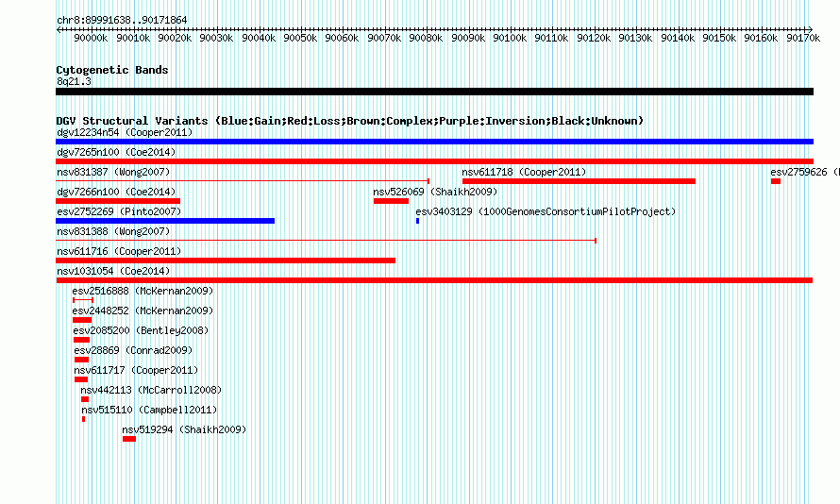The height and width of the screenshot is (504, 840).
Task: Click the nsv831388 (Wong2007) thin red line
Action: [x=326, y=241]
